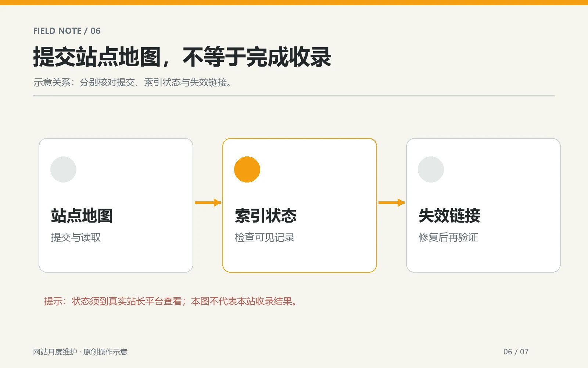Viewport: 588px width, 368px height.
Task: Click the page number '06 / 07'
Action: coord(516,352)
